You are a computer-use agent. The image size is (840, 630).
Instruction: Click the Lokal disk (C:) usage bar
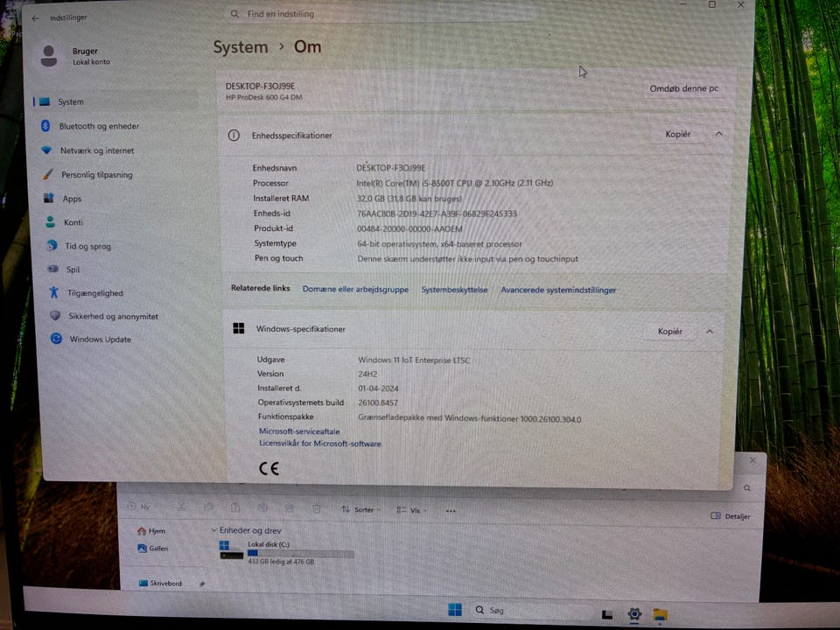click(x=300, y=553)
